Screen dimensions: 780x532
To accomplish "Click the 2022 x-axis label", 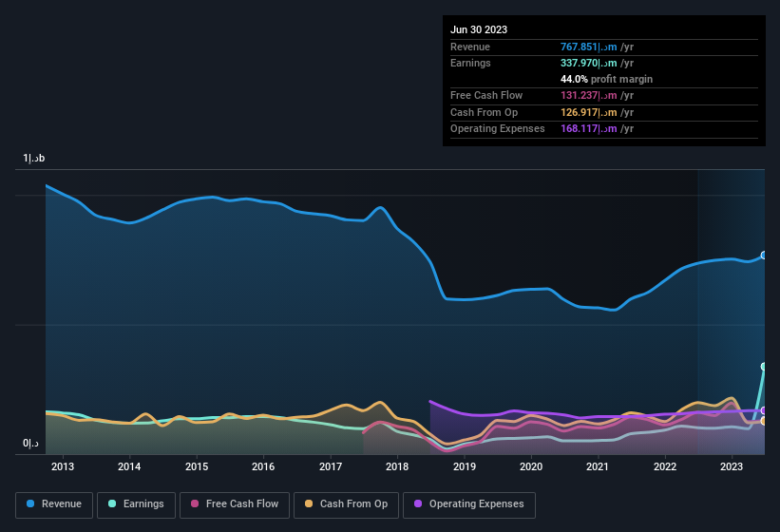I will [x=665, y=466].
